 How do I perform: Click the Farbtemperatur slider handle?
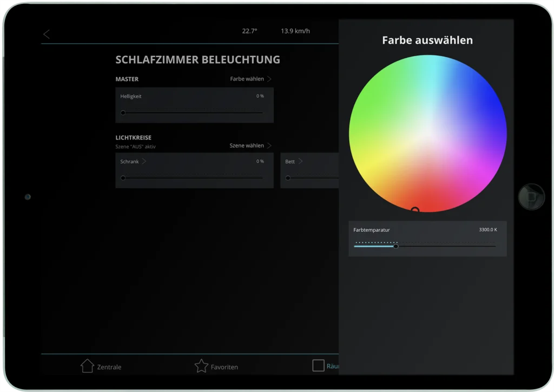click(x=395, y=245)
